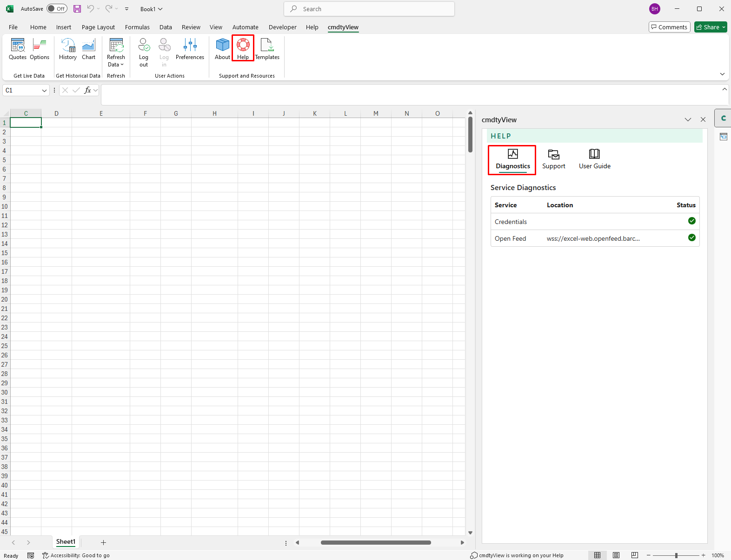Switch to Page Break Preview icon
Screen dimensions: 731x560
coord(635,555)
